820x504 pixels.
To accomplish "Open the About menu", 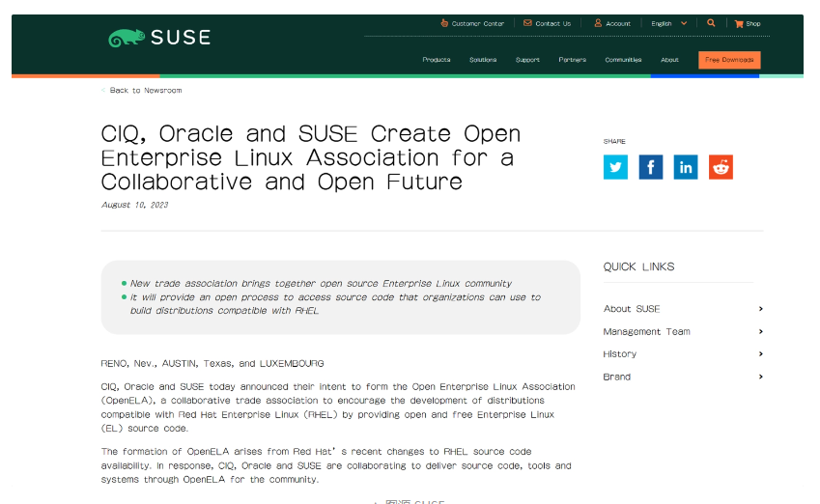I will (669, 60).
